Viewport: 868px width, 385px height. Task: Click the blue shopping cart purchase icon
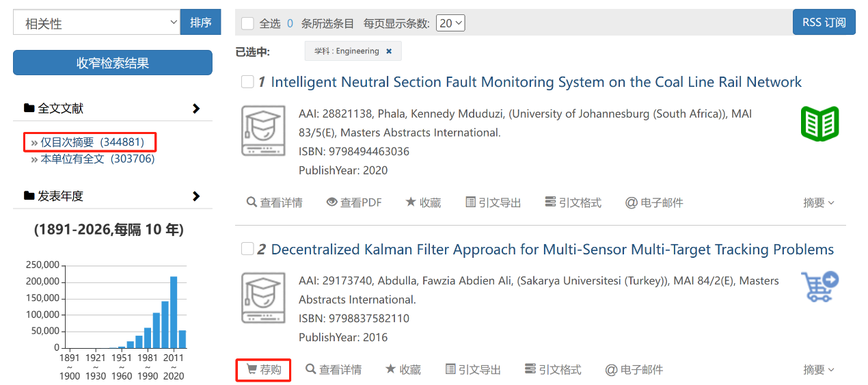[819, 287]
